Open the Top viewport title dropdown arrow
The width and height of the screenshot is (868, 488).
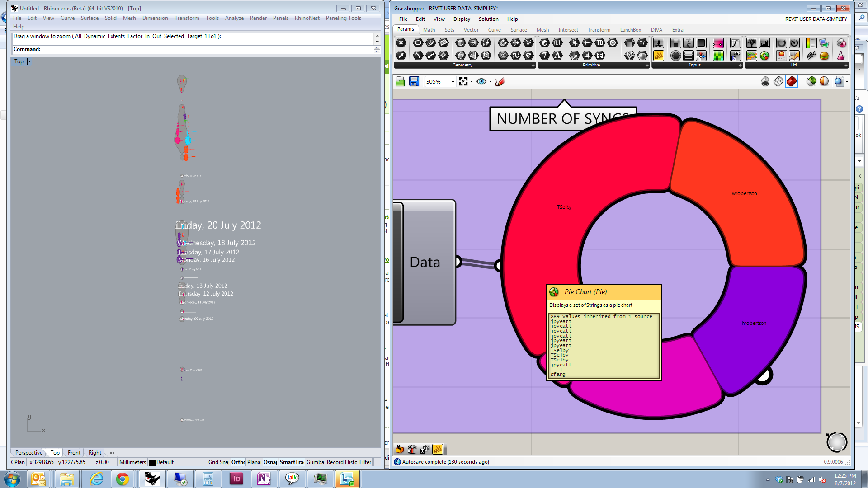pos(29,61)
